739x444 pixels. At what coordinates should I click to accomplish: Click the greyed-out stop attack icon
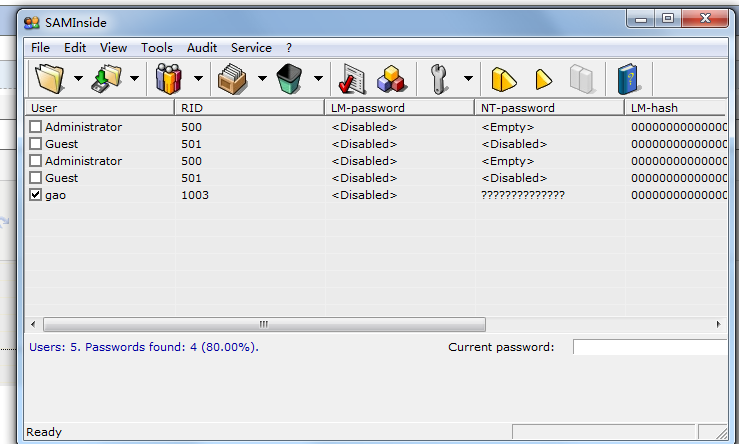point(581,79)
